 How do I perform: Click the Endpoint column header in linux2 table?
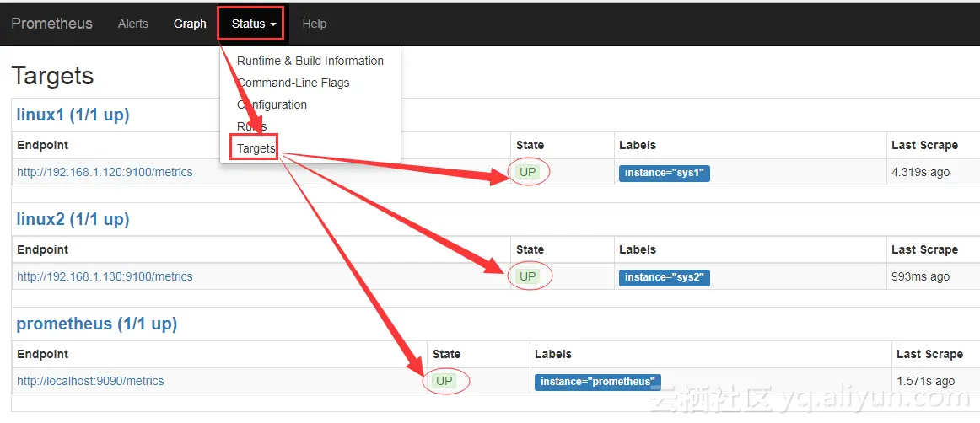pyautogui.click(x=42, y=249)
